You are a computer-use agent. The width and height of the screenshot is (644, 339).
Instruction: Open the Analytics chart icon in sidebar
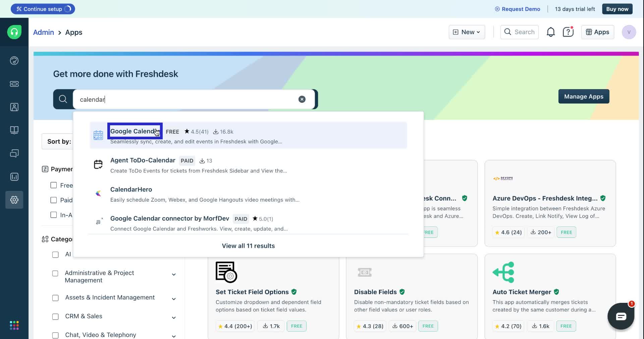[14, 177]
